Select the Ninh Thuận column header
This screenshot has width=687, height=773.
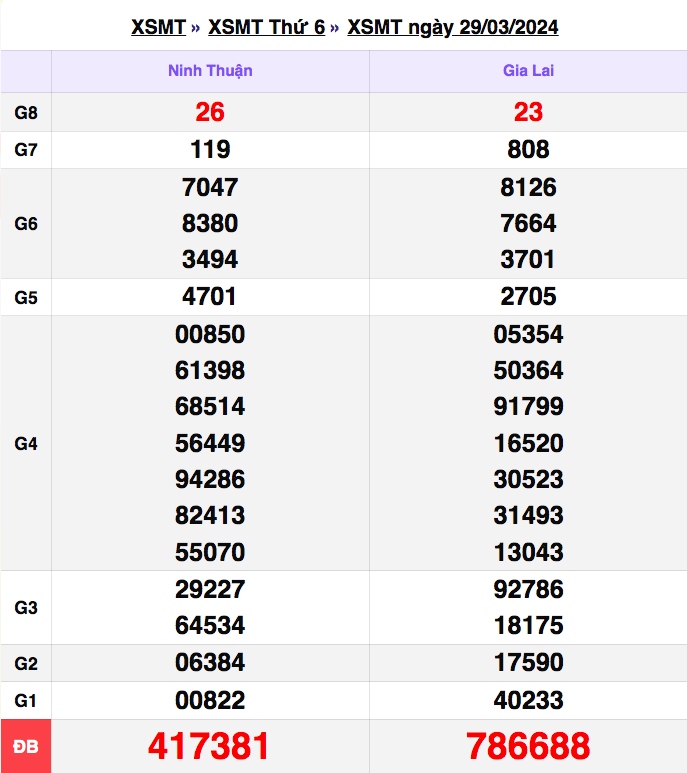coord(210,71)
